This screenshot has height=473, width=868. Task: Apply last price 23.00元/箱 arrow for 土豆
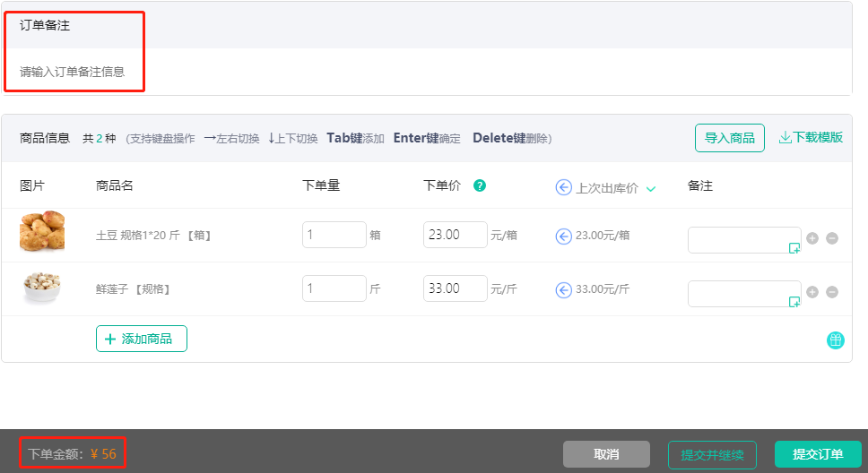(x=563, y=236)
